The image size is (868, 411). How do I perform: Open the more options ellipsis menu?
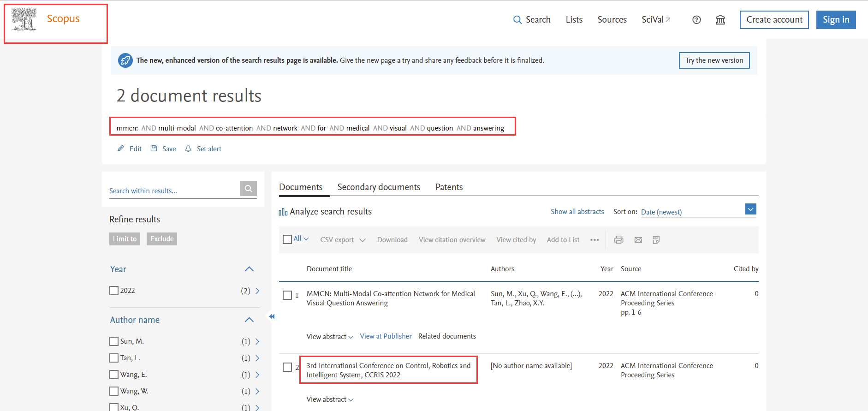point(595,240)
